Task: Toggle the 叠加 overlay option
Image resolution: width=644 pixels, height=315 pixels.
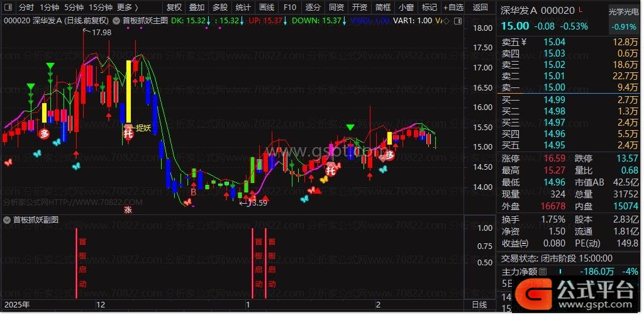Action: tap(197, 8)
